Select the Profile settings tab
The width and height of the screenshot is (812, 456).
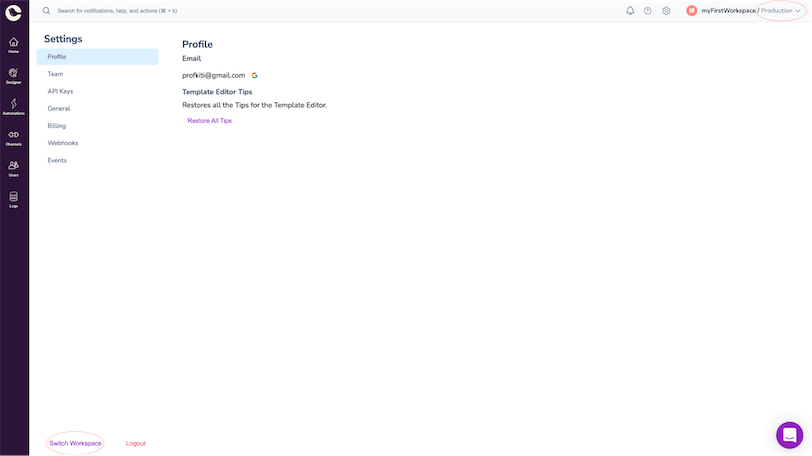click(97, 56)
